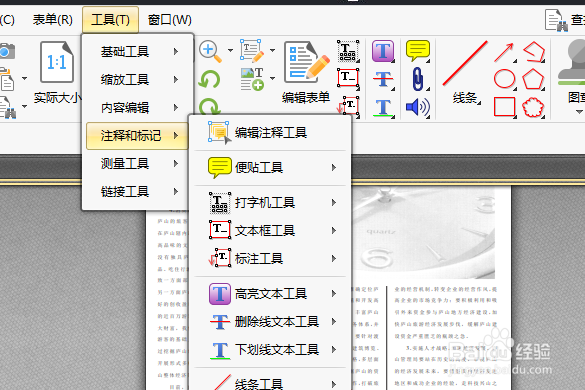Select the text box tool in ribbon

click(348, 78)
